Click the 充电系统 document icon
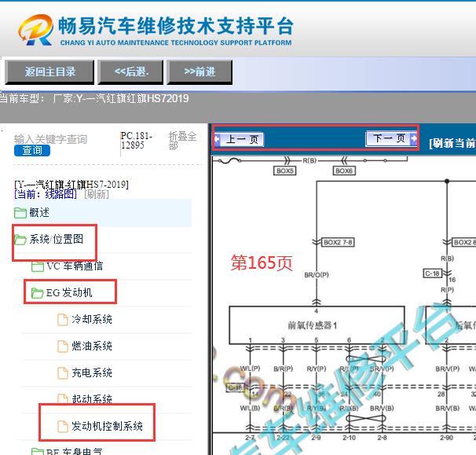Viewport: 476px width, 455px height. coord(63,373)
